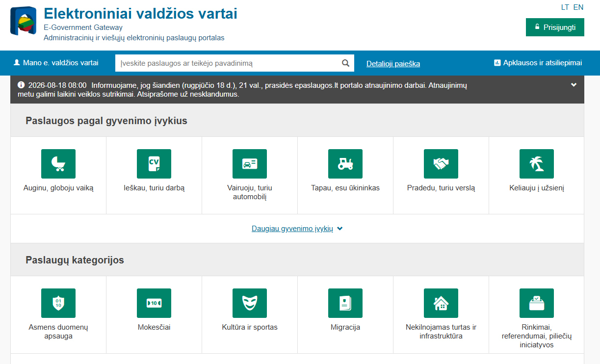This screenshot has width=600, height=364.
Task: Click the Rinkimai, referendumai, piliečių iniciatyvos label
Action: [x=537, y=336]
